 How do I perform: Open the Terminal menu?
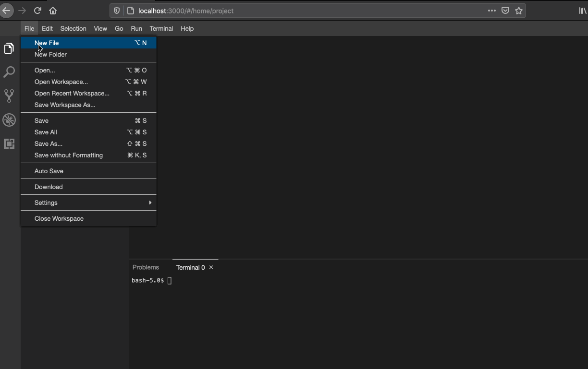pyautogui.click(x=161, y=28)
